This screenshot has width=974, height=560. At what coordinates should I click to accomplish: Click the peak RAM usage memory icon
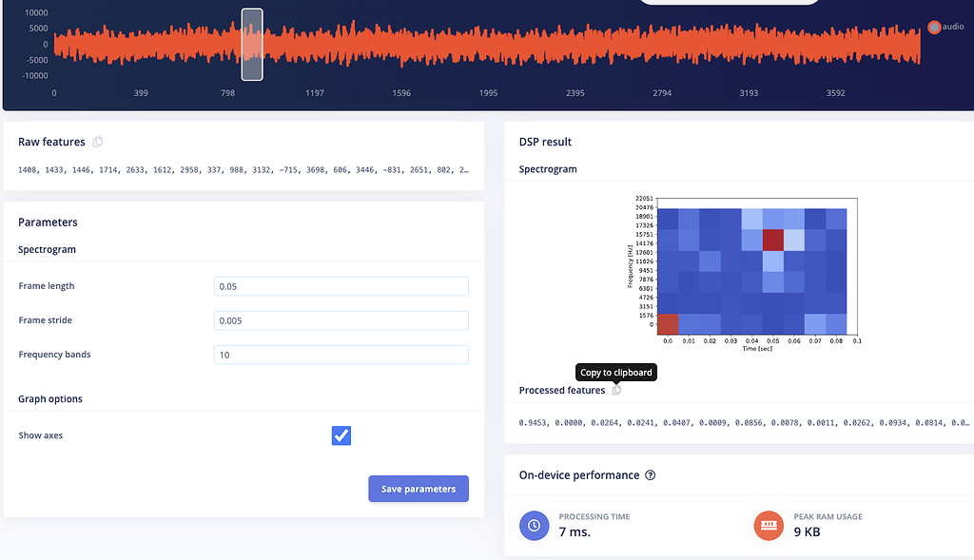click(769, 526)
